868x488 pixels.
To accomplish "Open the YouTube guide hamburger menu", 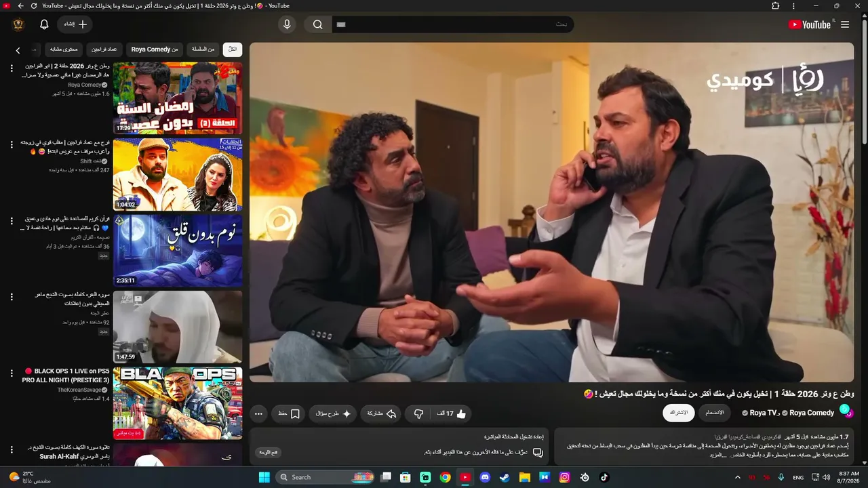I will 845,24.
